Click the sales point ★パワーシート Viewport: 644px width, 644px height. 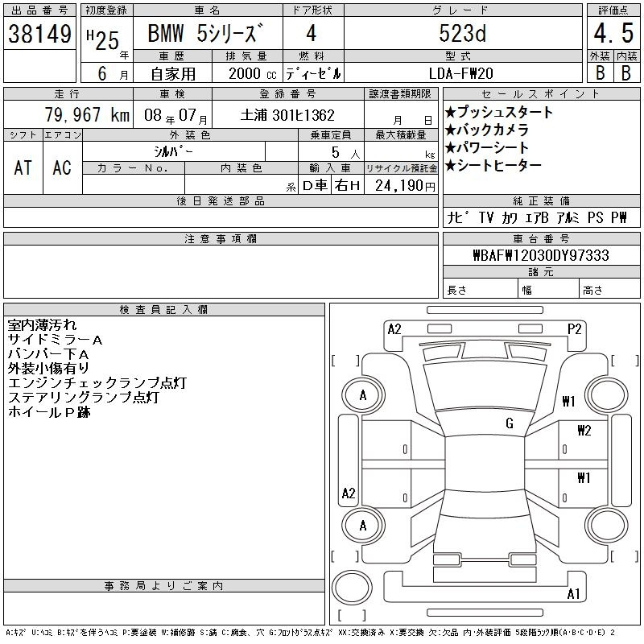(486, 148)
